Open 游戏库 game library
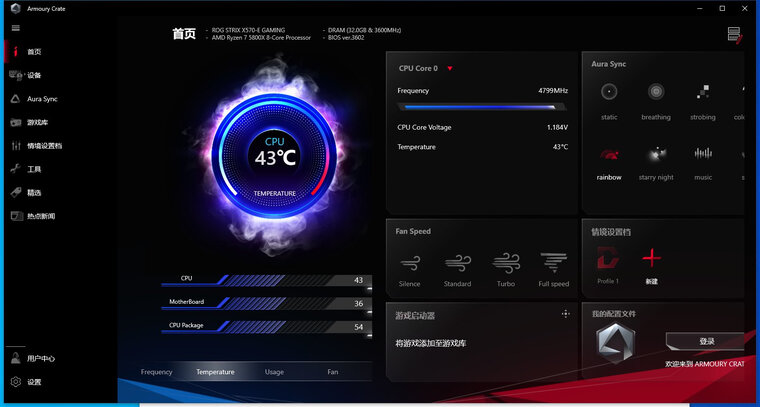Image resolution: width=760 pixels, height=407 pixels. [37, 123]
